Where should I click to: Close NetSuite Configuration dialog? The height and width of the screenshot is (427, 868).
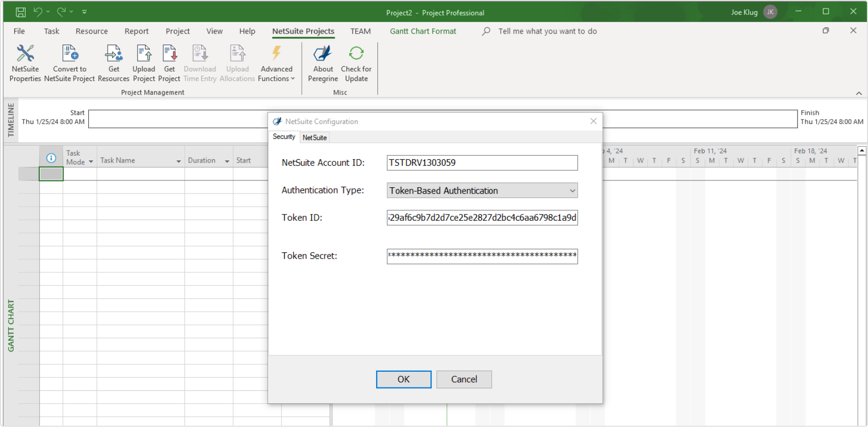click(593, 121)
